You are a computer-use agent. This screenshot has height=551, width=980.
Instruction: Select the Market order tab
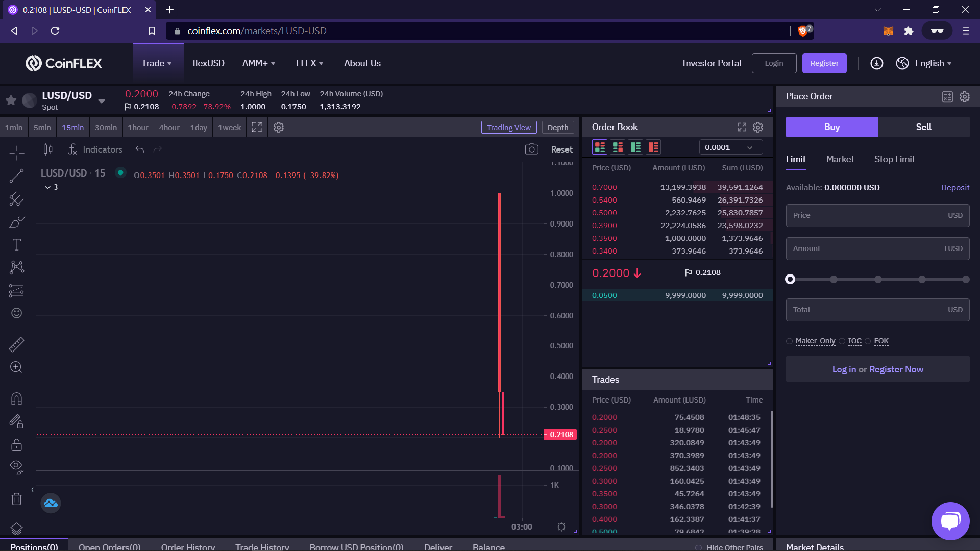[x=840, y=159]
